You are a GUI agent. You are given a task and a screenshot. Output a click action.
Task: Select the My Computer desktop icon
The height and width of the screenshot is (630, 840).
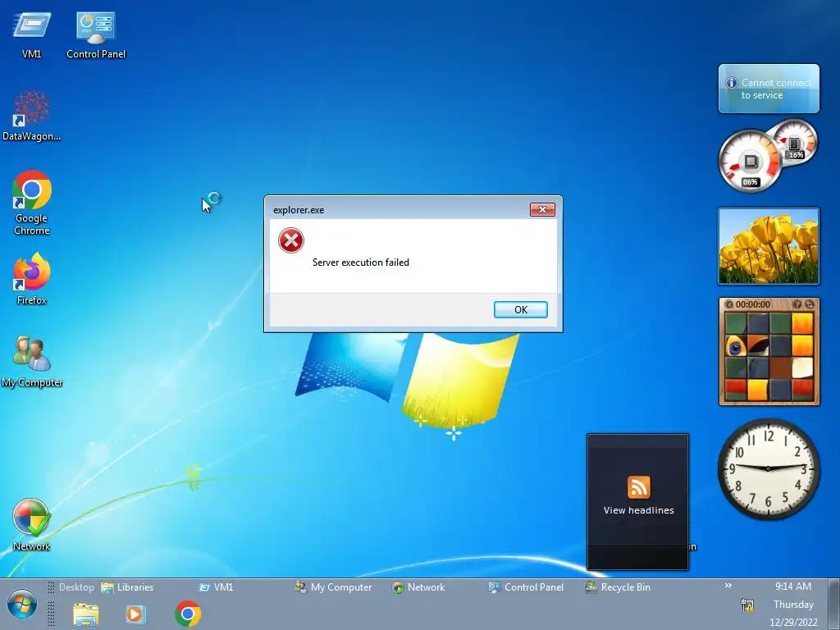(x=32, y=361)
